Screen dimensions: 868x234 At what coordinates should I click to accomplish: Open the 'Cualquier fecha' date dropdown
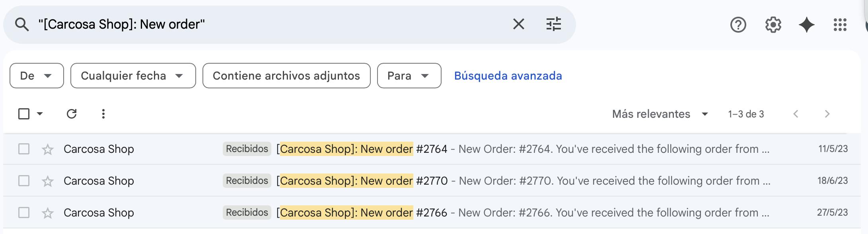click(x=133, y=76)
